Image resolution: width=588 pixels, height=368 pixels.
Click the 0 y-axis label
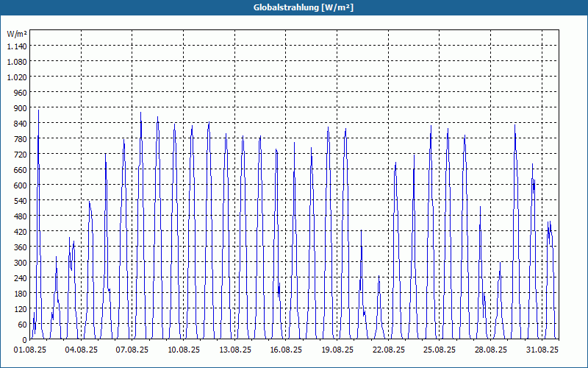(25, 340)
